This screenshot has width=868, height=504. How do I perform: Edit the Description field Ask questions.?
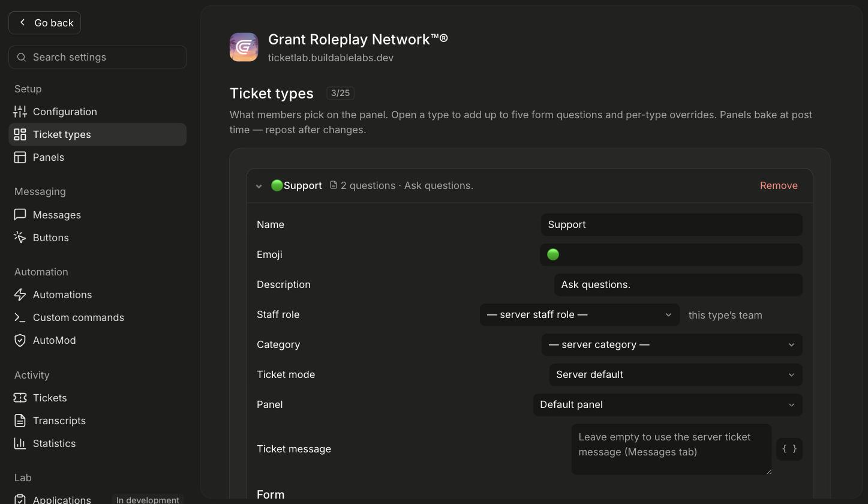pos(678,284)
